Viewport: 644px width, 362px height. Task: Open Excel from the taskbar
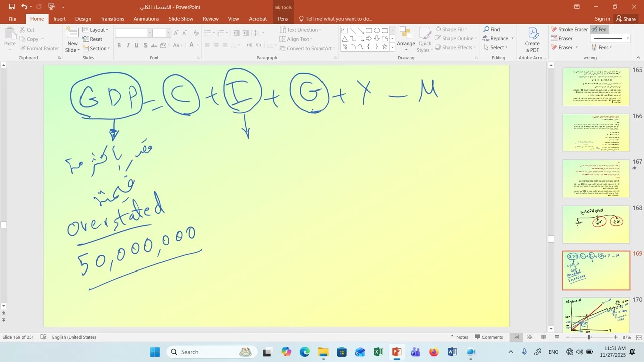(x=378, y=352)
